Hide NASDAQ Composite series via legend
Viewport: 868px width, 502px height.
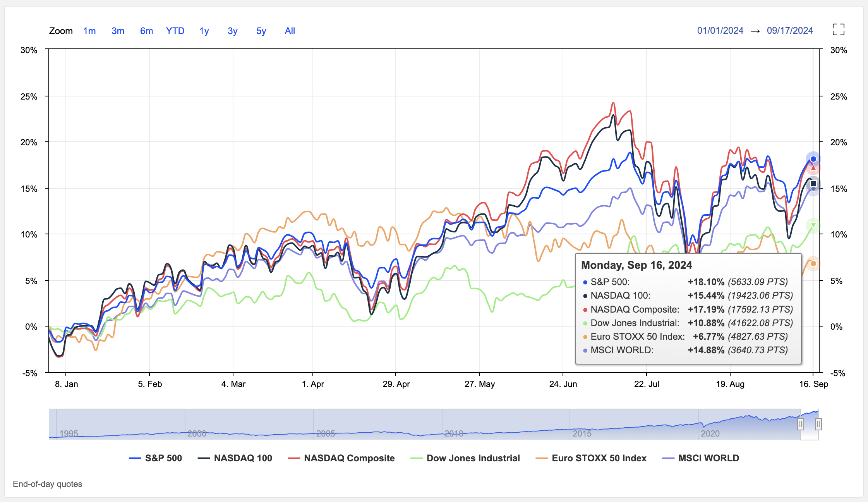click(x=341, y=458)
